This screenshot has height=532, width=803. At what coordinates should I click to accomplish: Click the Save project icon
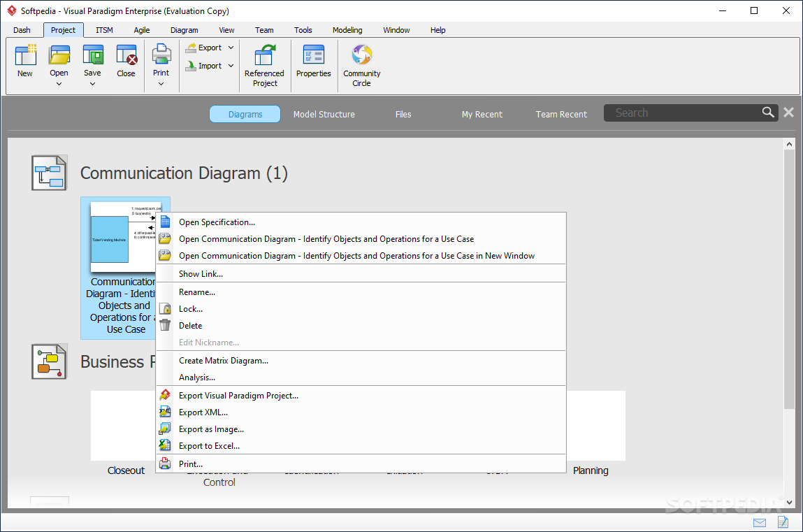click(93, 55)
